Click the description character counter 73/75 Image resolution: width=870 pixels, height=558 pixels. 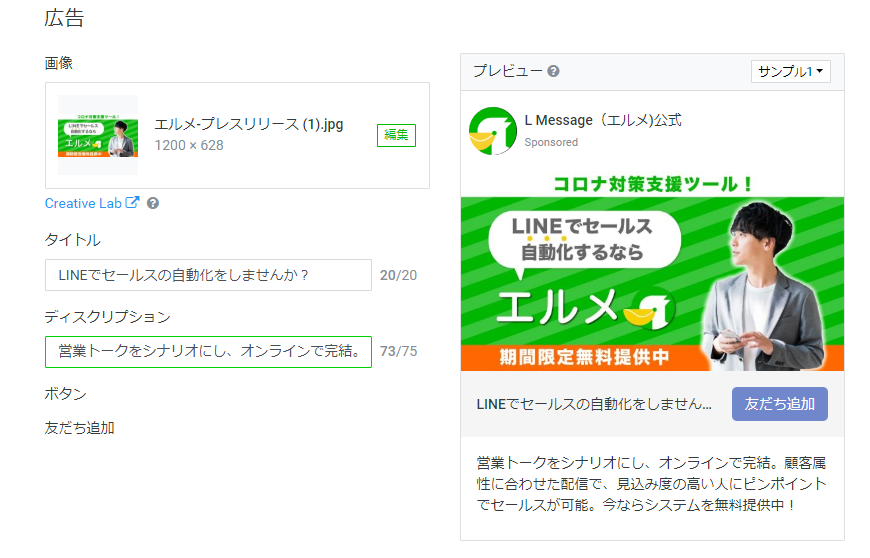coord(398,352)
